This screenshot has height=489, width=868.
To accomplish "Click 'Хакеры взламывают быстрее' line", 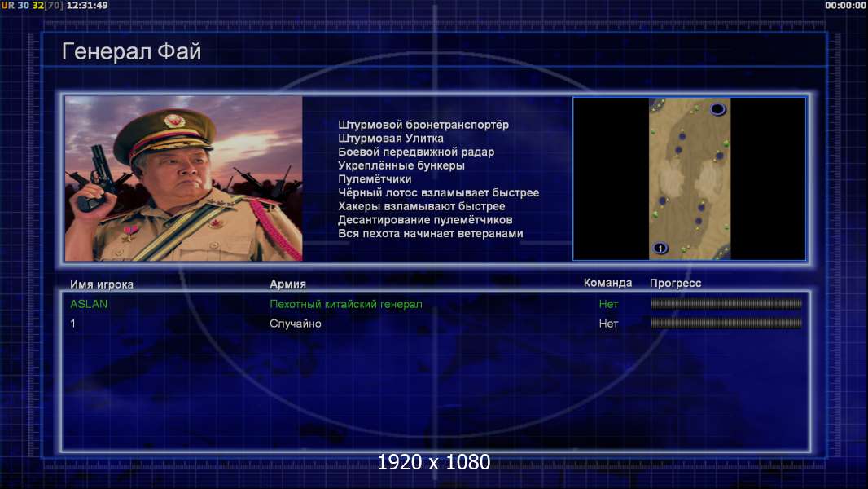I will (422, 206).
